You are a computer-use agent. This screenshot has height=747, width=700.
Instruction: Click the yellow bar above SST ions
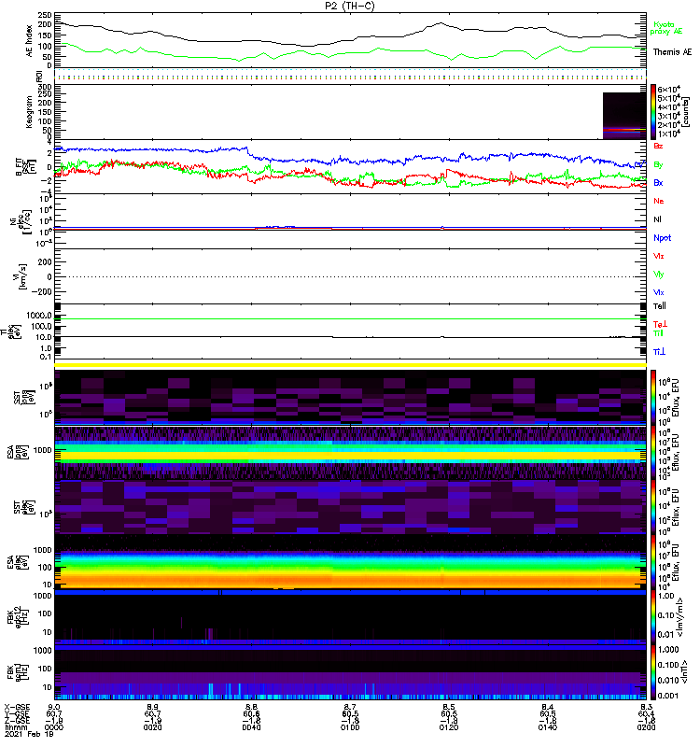click(351, 365)
